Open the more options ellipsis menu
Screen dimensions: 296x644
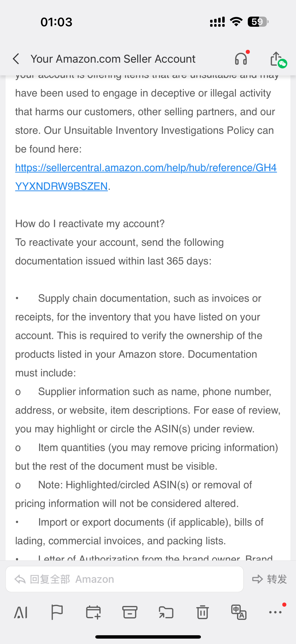pos(276,612)
